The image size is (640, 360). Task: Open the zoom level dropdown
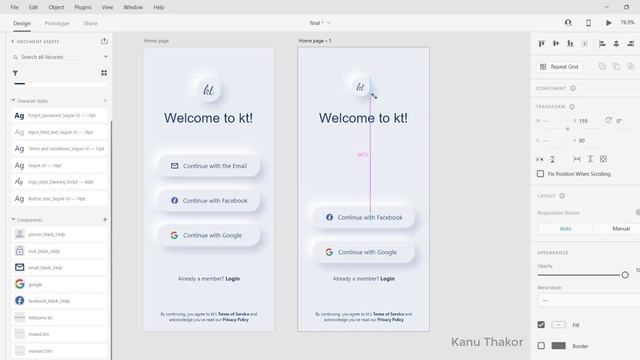tap(628, 22)
